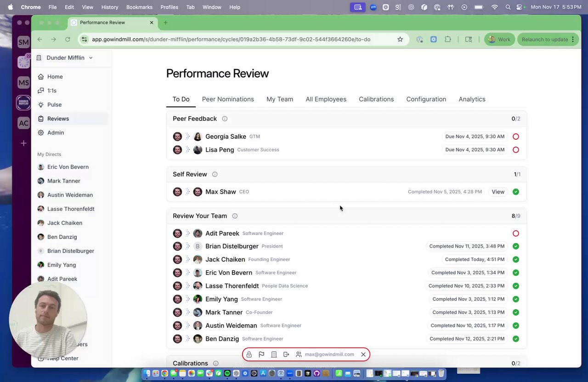Switch to the Peer Nominations tab

click(228, 99)
